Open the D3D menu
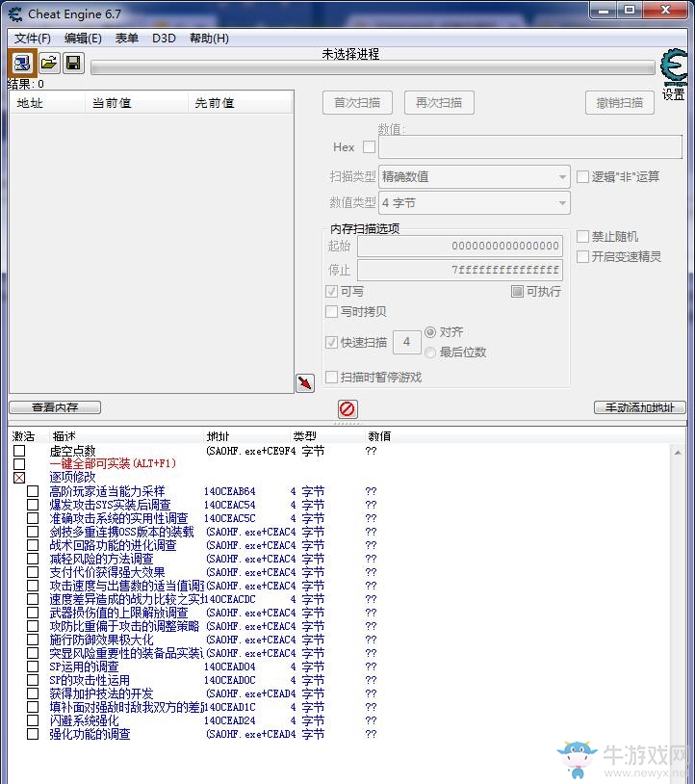This screenshot has width=695, height=784. coord(164,39)
